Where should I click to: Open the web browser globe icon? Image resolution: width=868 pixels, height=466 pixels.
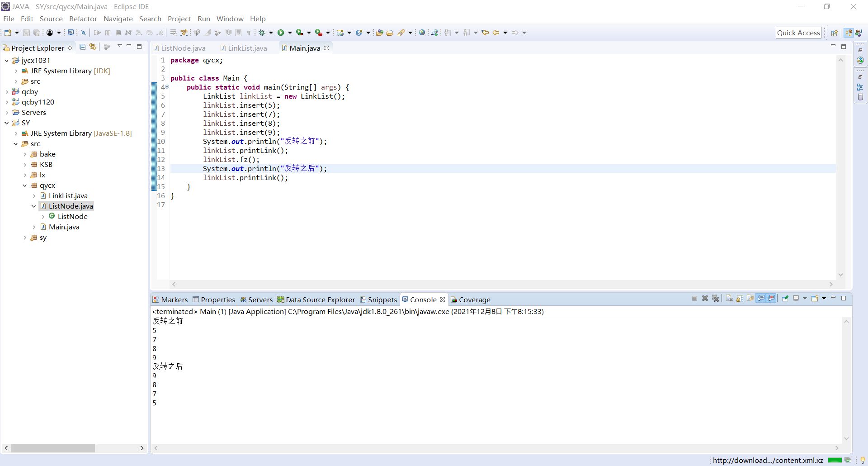tap(422, 33)
